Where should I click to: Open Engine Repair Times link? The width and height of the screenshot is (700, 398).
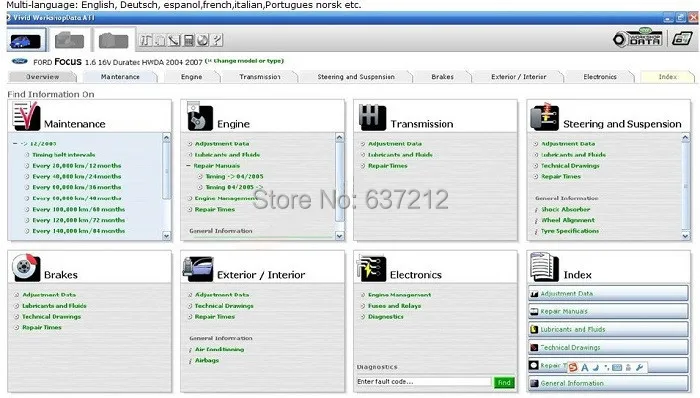[214, 209]
